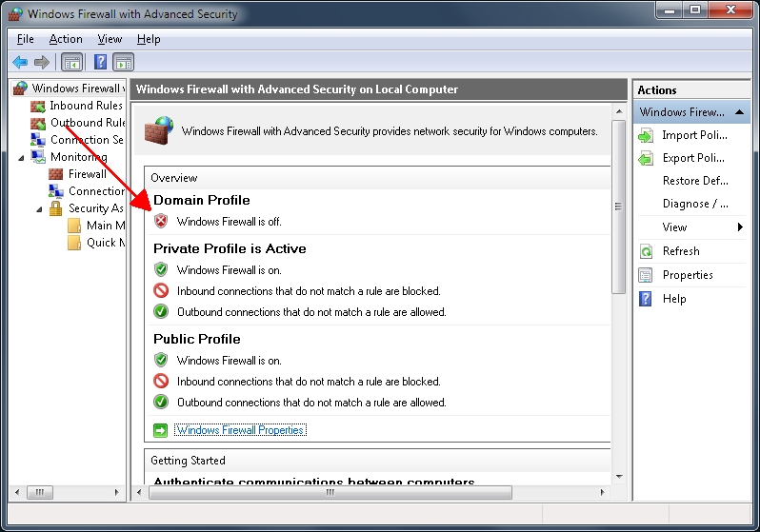Click the blue Help toolbar icon
760x532 pixels.
(100, 62)
